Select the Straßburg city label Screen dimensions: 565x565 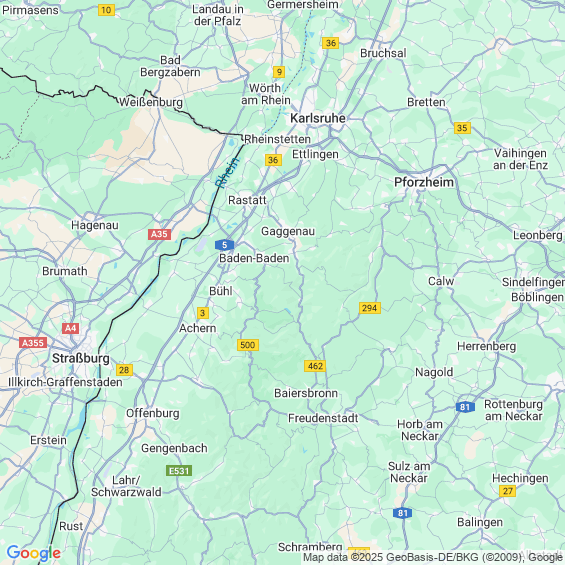[81, 358]
